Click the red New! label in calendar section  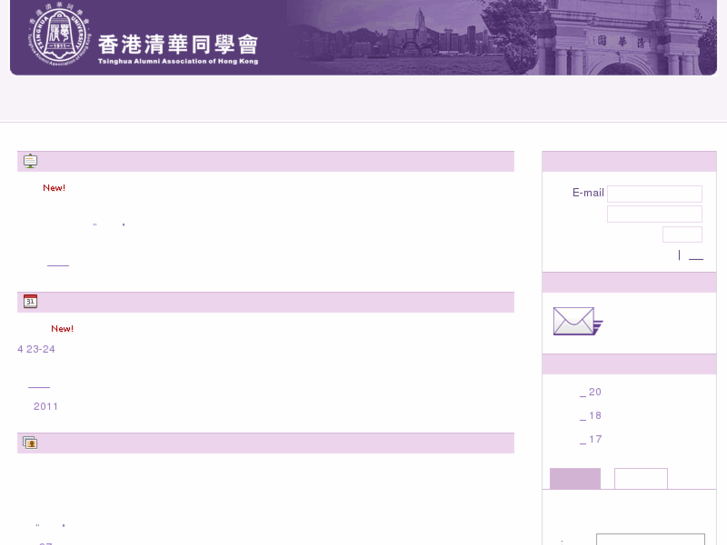(62, 329)
